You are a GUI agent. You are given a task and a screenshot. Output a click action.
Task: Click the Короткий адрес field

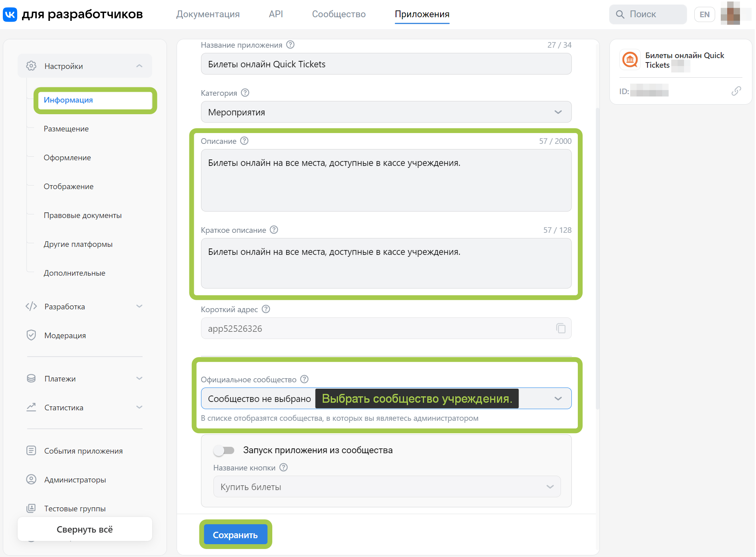click(386, 328)
